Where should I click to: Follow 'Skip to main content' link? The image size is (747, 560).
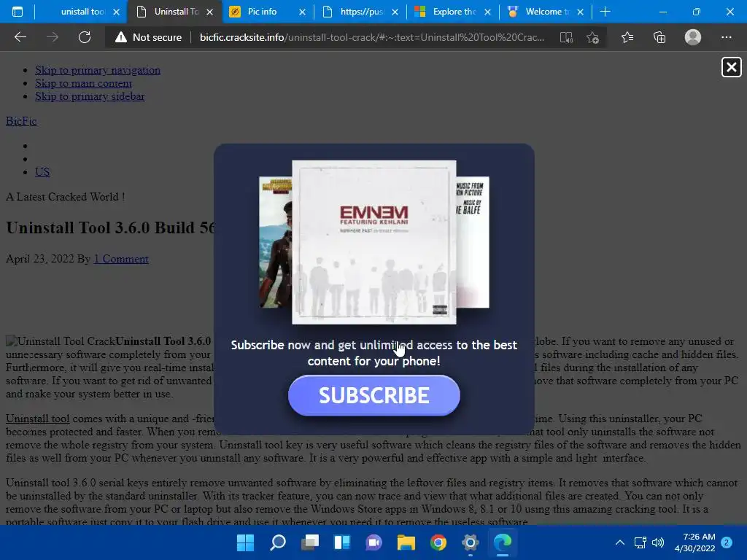[83, 83]
